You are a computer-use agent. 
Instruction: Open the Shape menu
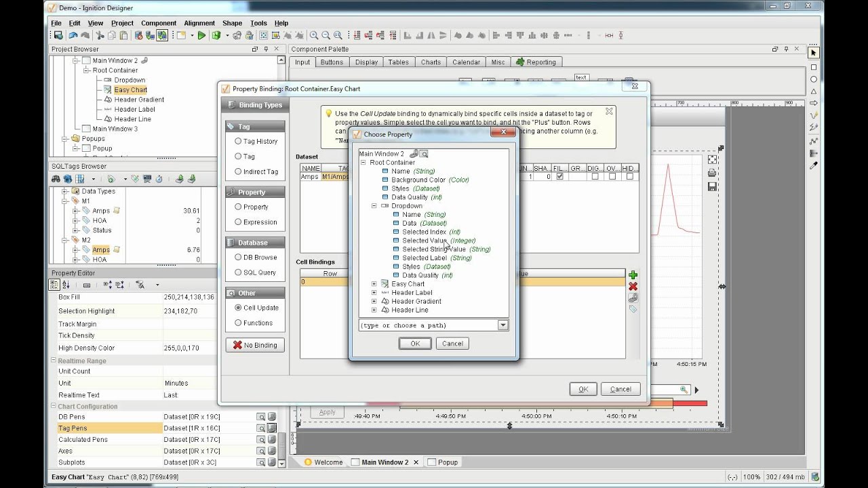232,23
